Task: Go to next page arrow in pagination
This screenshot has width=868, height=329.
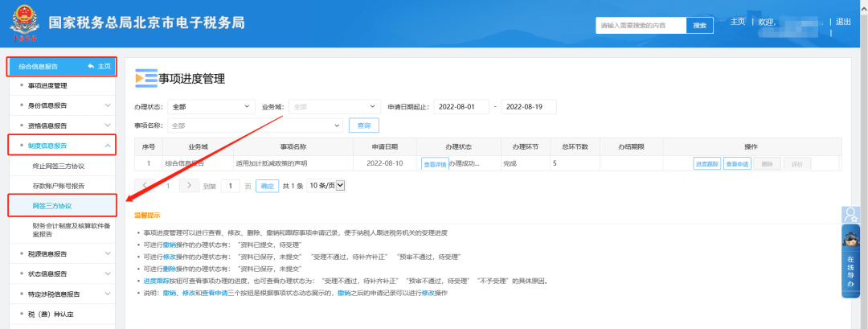Action: pos(189,185)
